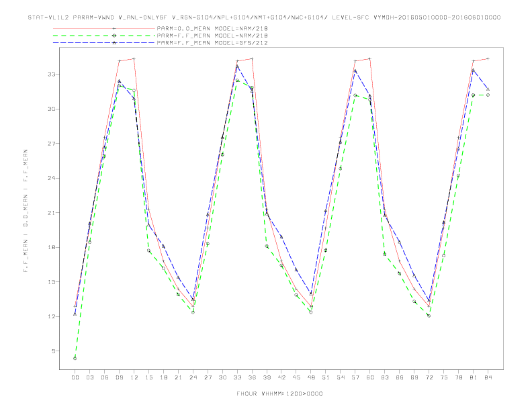Click x-axis tick label 12
This screenshot has width=532, height=411.
pos(134,377)
